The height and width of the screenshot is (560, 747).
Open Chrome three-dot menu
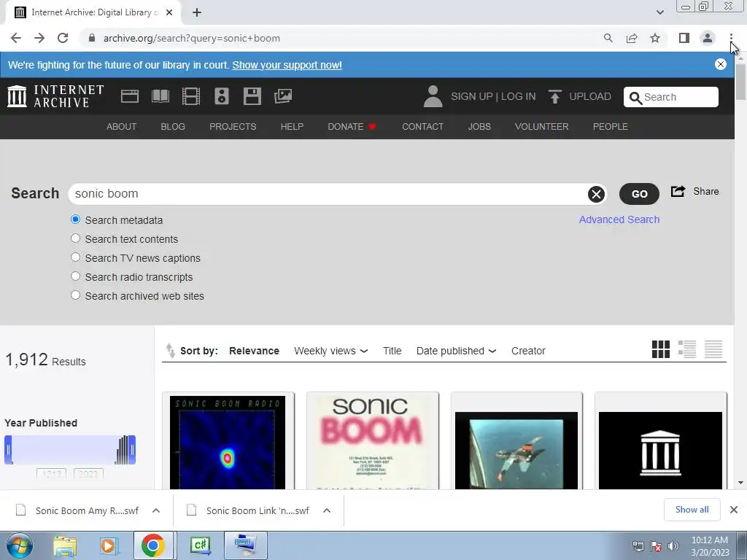(x=731, y=38)
